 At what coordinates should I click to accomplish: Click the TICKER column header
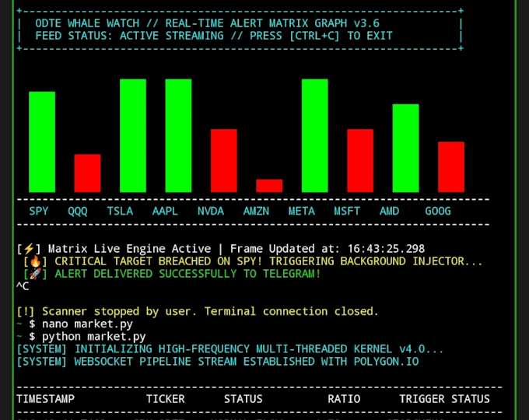coord(165,399)
